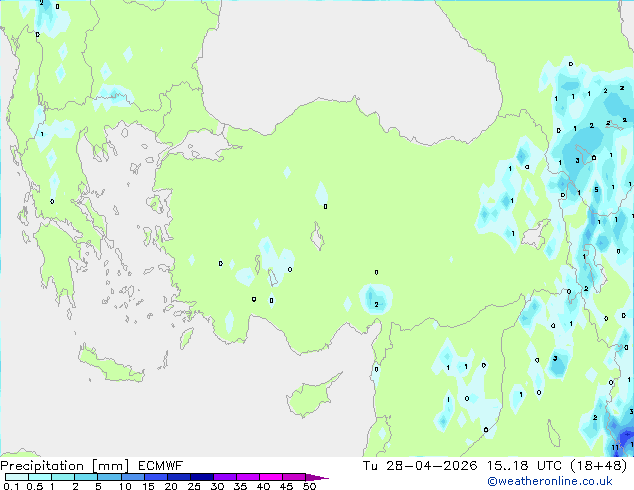The image size is (634, 490).
Task: Click the island of Cyprus on map
Action: (311, 396)
